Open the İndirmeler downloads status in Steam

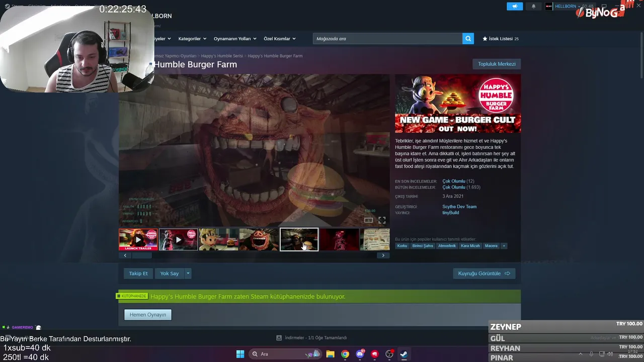(311, 338)
